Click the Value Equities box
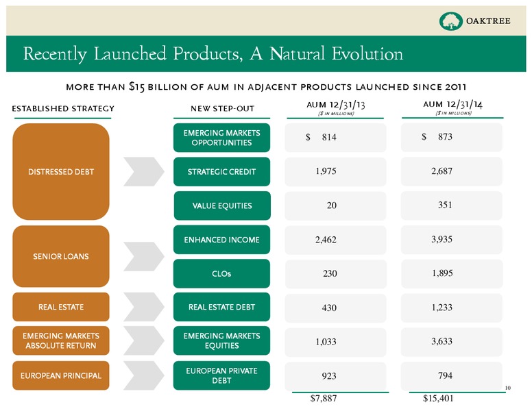 (222, 206)
